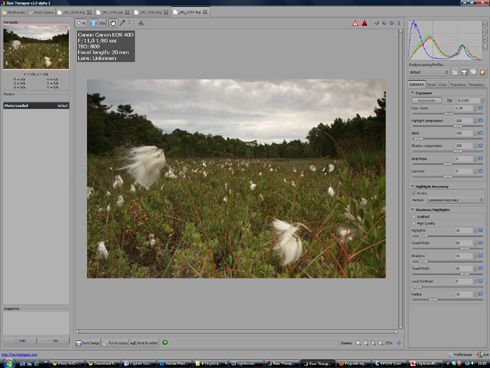Click the Contrast slider handle

point(447,177)
